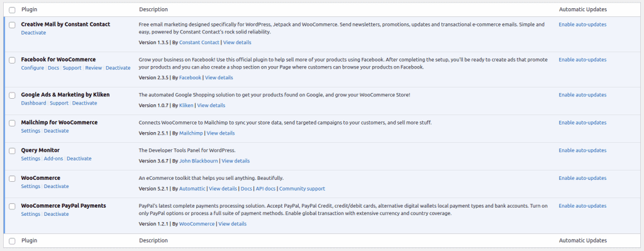The image size is (644, 251).
Task: Enable auto-updates for Creative Mail
Action: 582,25
